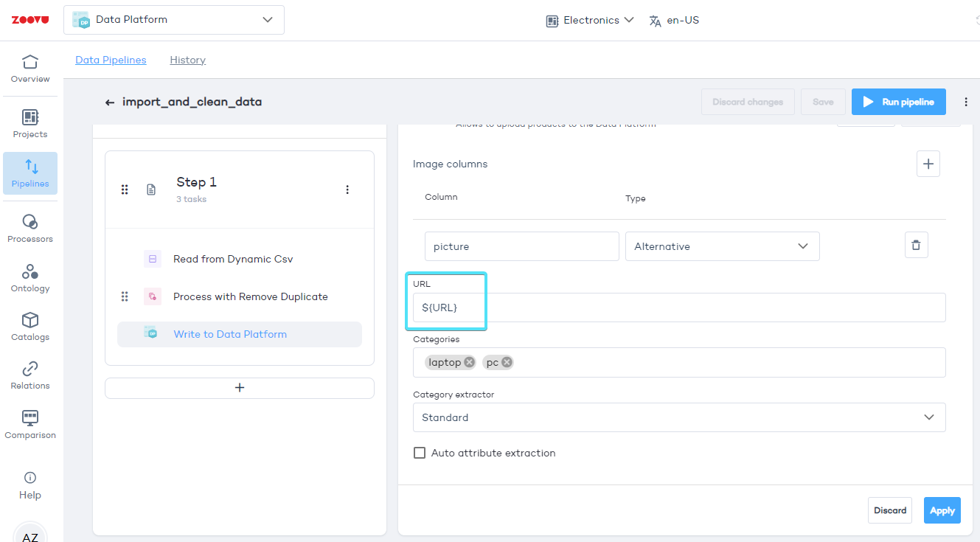The height and width of the screenshot is (542, 980).
Task: Open Step 1 three-dot options menu
Action: [x=347, y=190]
